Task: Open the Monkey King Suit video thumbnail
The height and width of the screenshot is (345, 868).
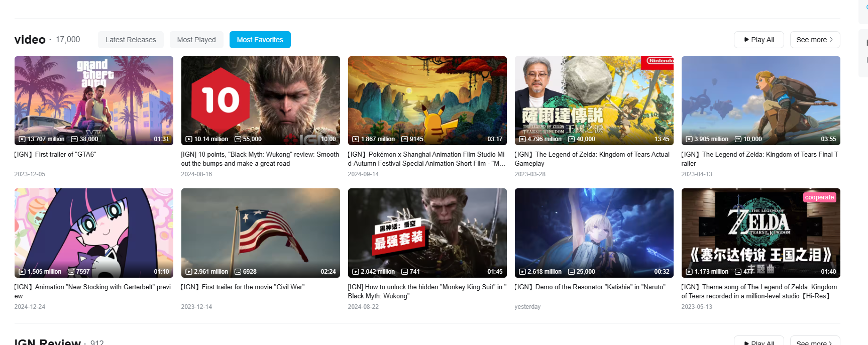Action: (x=427, y=233)
